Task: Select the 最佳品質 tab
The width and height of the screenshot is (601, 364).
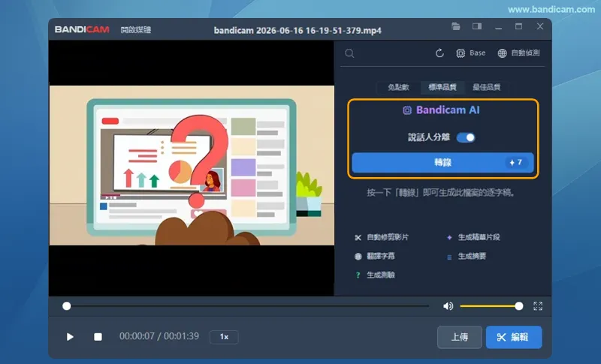Action: (x=486, y=87)
